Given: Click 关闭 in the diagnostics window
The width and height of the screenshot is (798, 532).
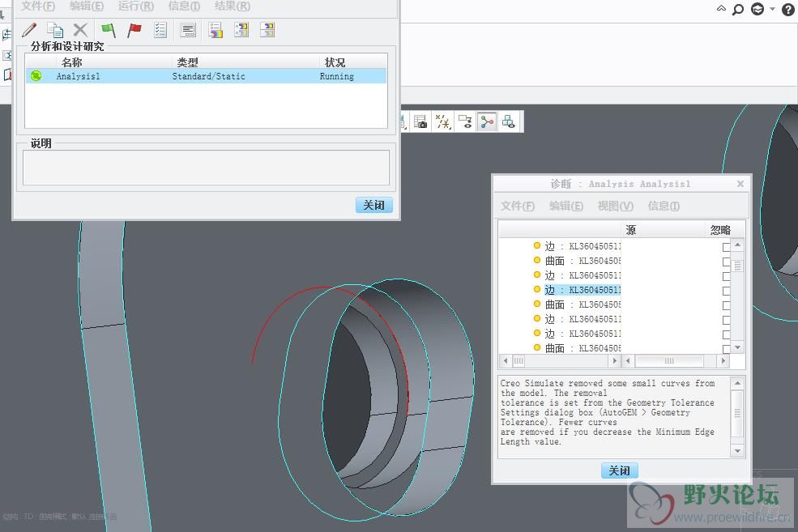Looking at the screenshot, I should (x=620, y=470).
